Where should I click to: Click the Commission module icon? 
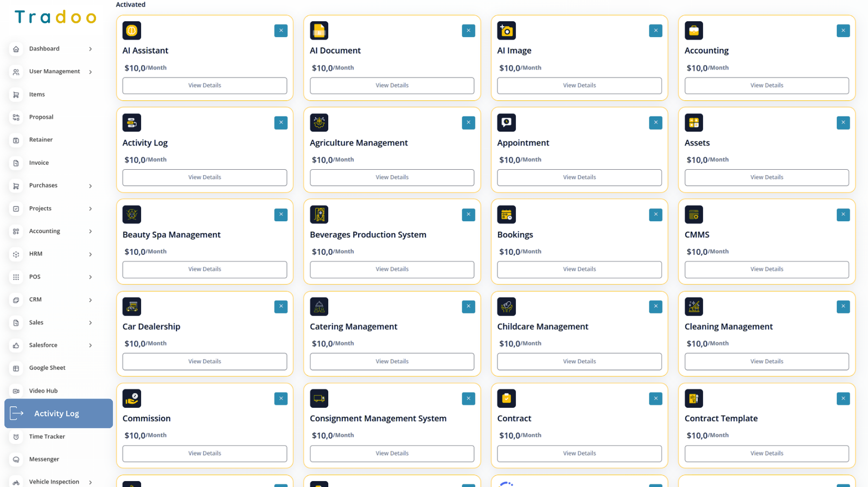point(131,399)
